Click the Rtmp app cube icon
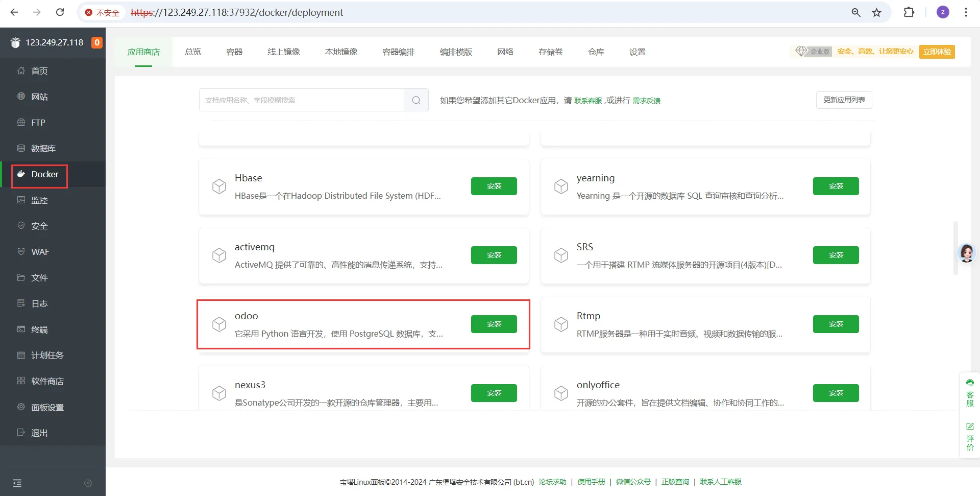980x496 pixels. point(561,324)
